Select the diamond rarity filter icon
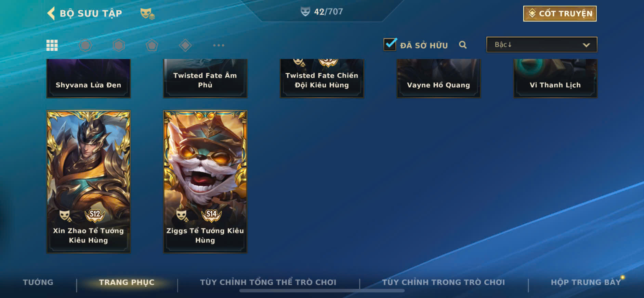Screen dimensions: 644x298 tap(185, 45)
